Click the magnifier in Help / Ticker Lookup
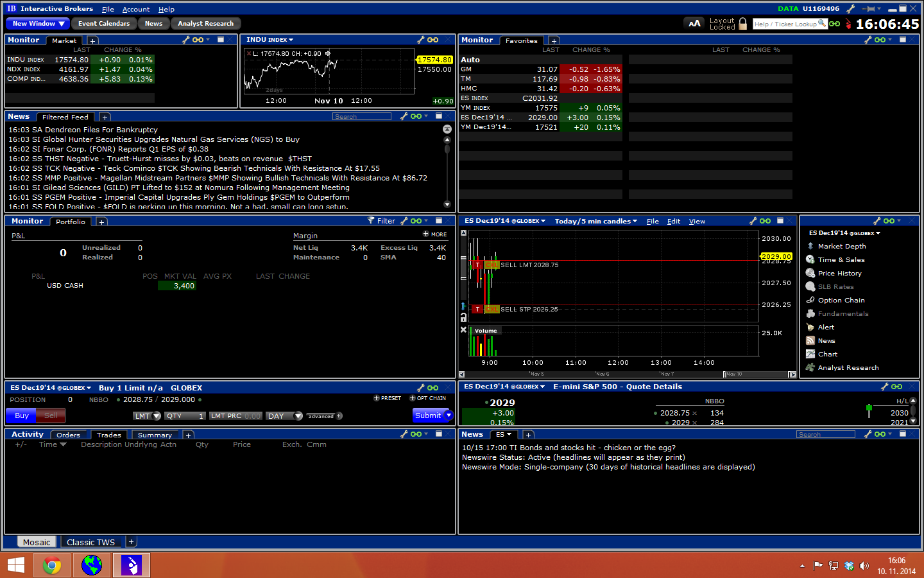This screenshot has width=924, height=578. pyautogui.click(x=822, y=24)
